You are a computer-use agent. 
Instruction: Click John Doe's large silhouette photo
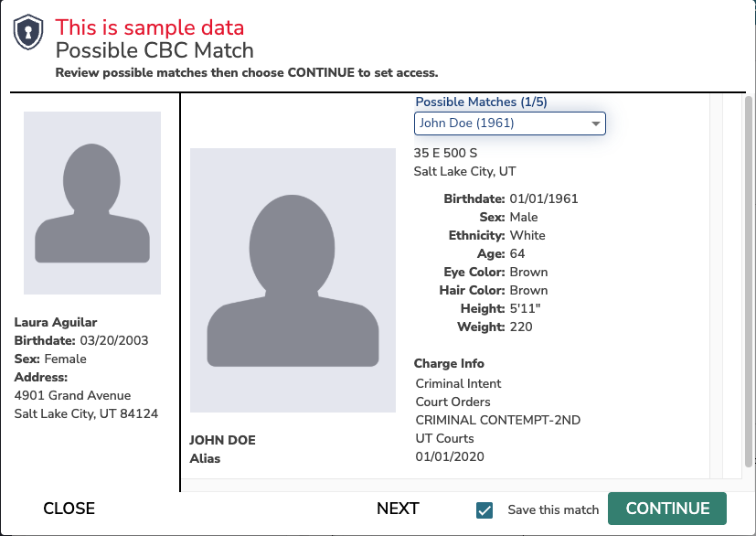click(293, 280)
